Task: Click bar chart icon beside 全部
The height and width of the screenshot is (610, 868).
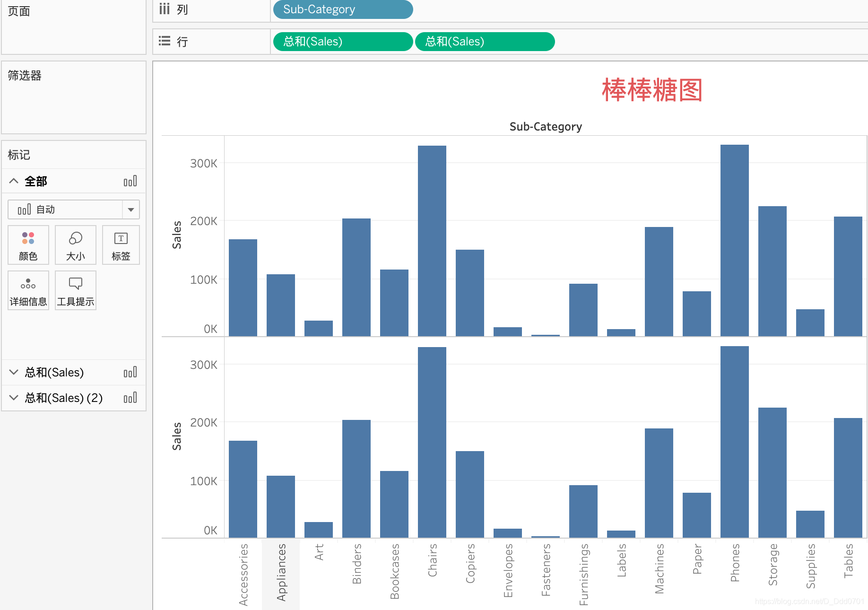Action: pyautogui.click(x=130, y=181)
